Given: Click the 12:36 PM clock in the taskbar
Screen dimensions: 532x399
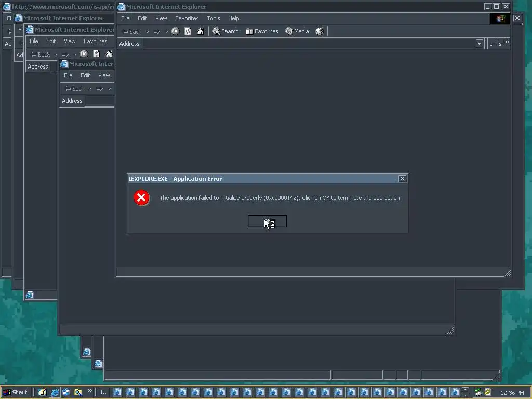Looking at the screenshot, I should click(x=512, y=393).
